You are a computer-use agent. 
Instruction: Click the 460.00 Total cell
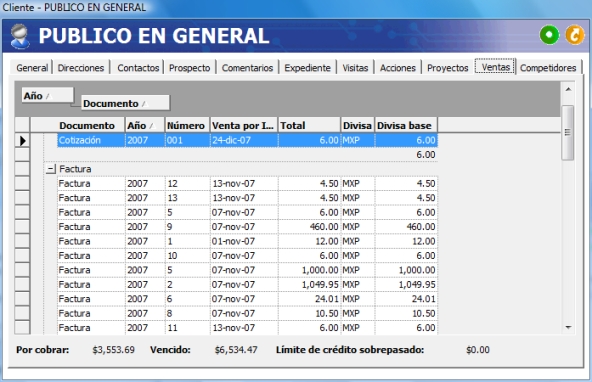[x=309, y=227]
